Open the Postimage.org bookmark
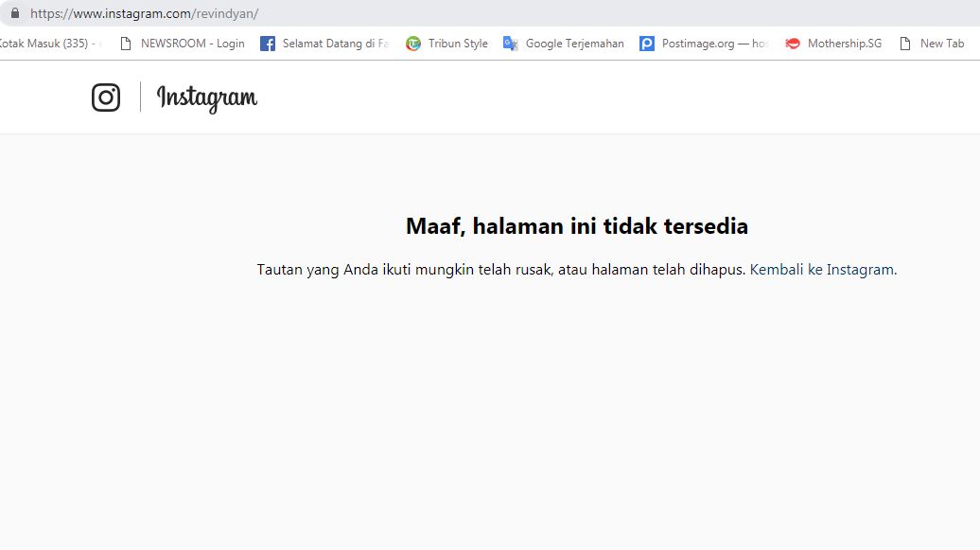This screenshot has width=980, height=550. point(704,44)
